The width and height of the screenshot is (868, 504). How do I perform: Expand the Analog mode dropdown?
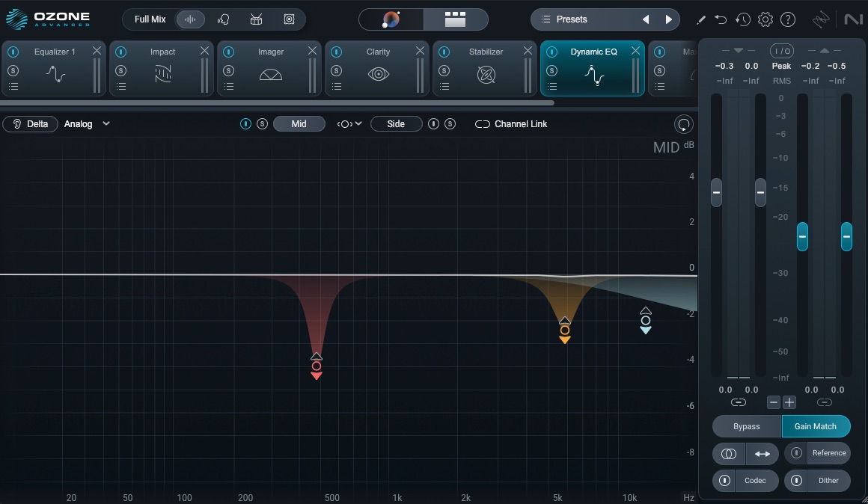click(x=106, y=124)
